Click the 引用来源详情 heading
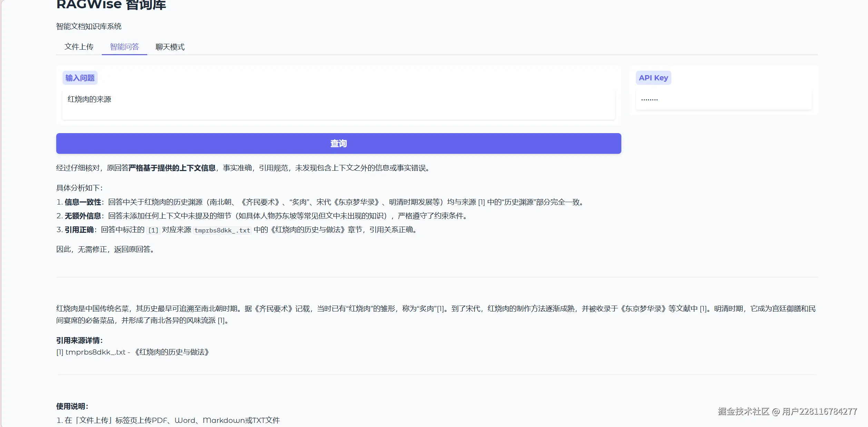The image size is (868, 427). point(79,340)
